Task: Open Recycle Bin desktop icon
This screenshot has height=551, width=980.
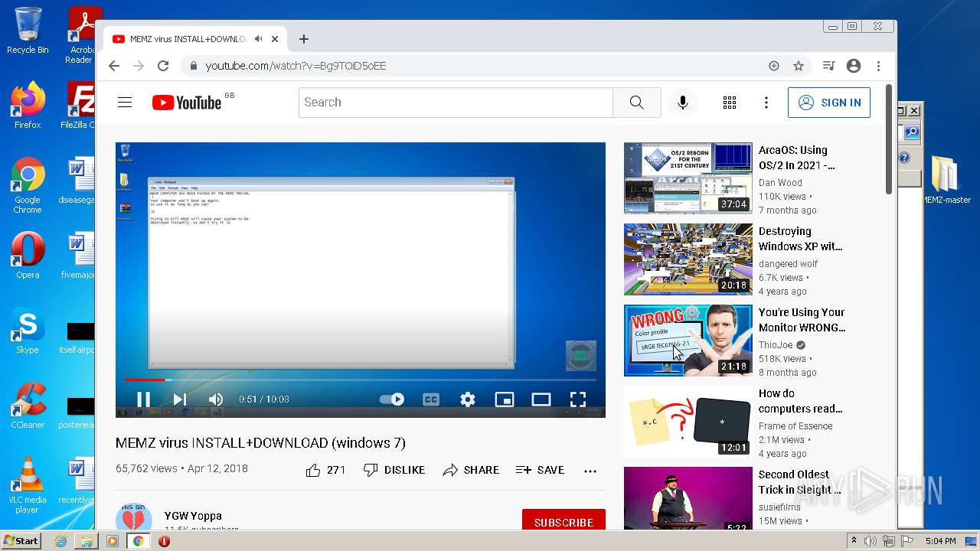Action: point(28,31)
